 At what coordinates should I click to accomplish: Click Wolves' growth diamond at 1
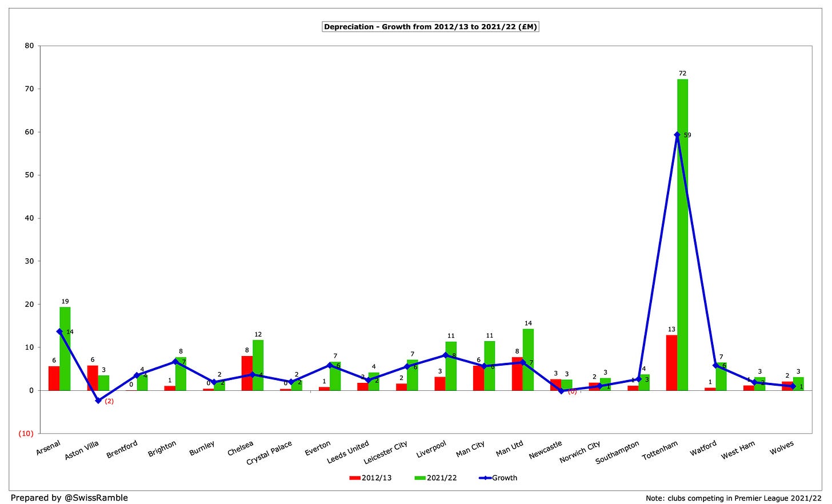coord(793,386)
